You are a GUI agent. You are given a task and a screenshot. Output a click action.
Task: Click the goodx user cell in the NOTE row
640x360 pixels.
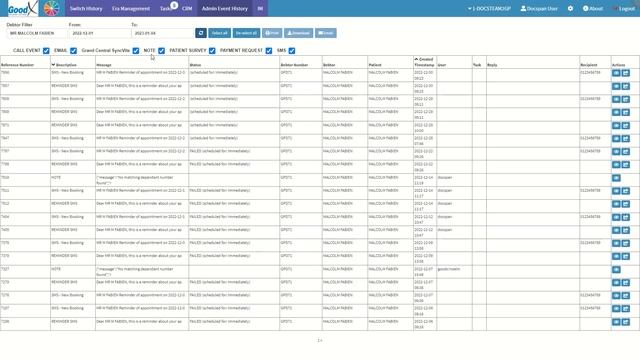pos(449,269)
